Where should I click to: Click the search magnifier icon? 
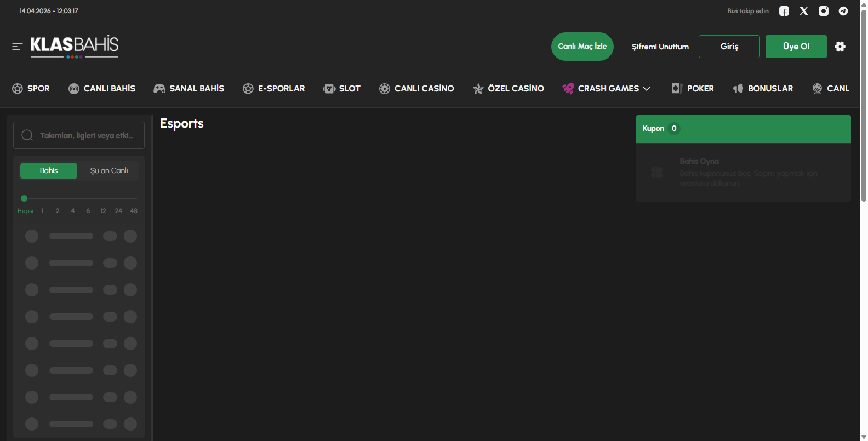27,135
